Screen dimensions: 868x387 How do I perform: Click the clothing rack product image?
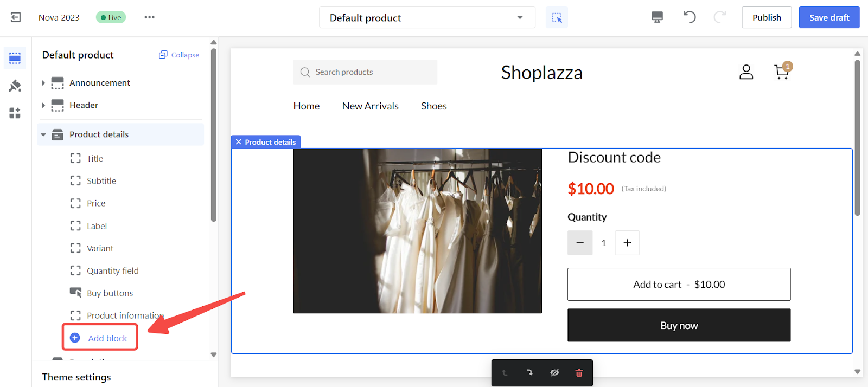(418, 231)
